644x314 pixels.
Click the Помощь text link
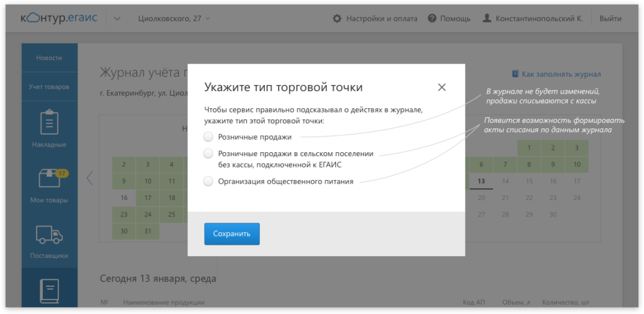pos(455,18)
